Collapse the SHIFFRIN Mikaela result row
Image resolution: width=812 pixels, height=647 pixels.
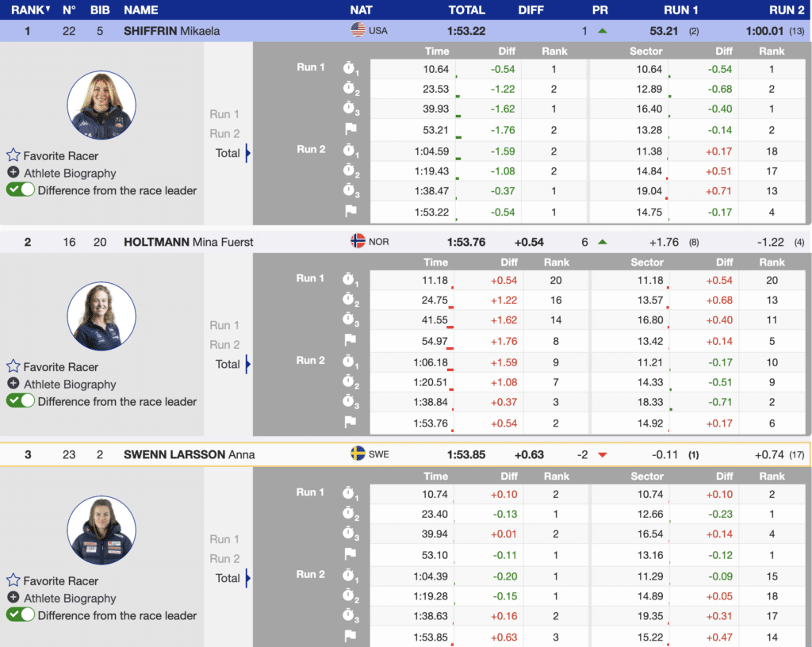[x=171, y=31]
